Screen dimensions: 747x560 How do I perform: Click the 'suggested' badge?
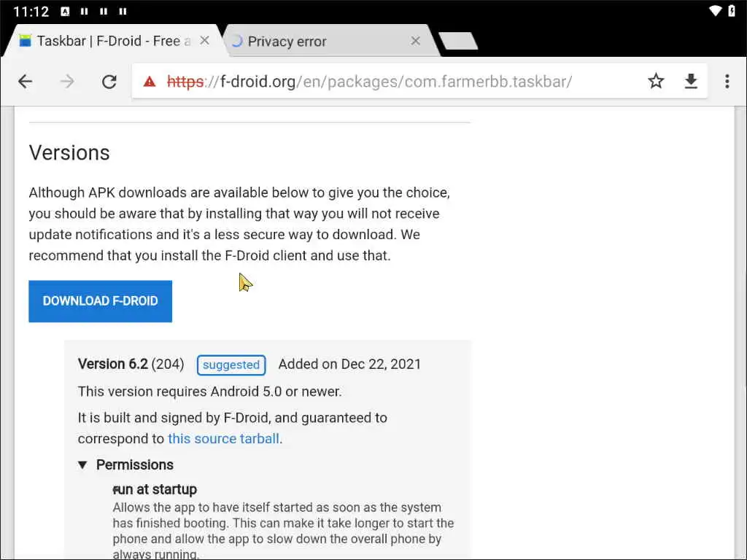pos(231,365)
